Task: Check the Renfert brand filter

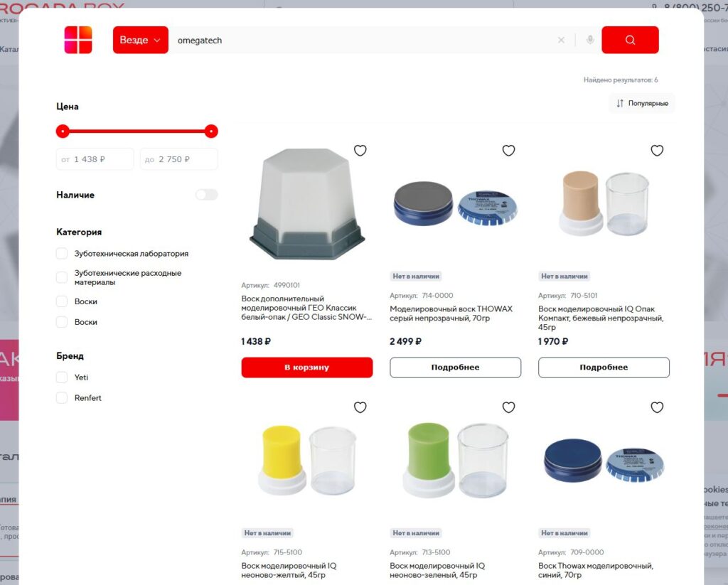Action: click(62, 398)
